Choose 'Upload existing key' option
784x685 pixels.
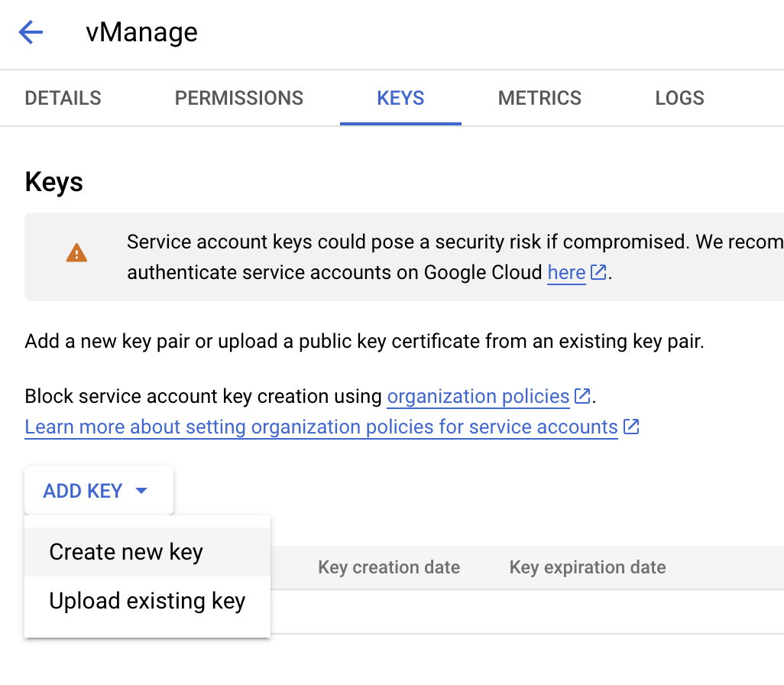[147, 601]
